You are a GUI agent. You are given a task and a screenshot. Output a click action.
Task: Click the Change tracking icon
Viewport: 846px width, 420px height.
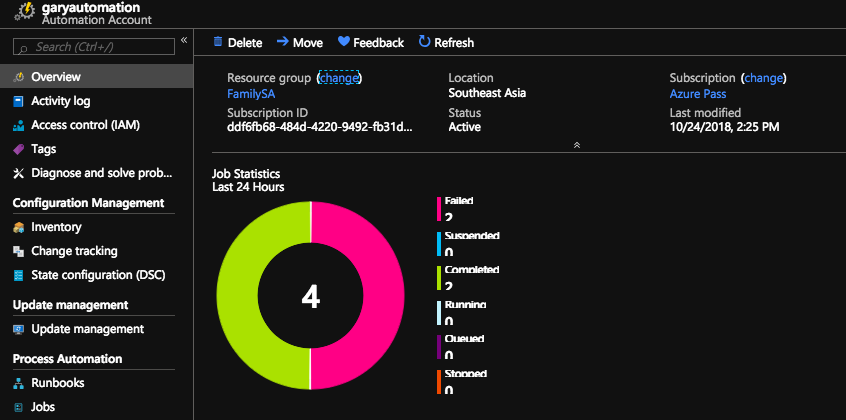coord(19,251)
